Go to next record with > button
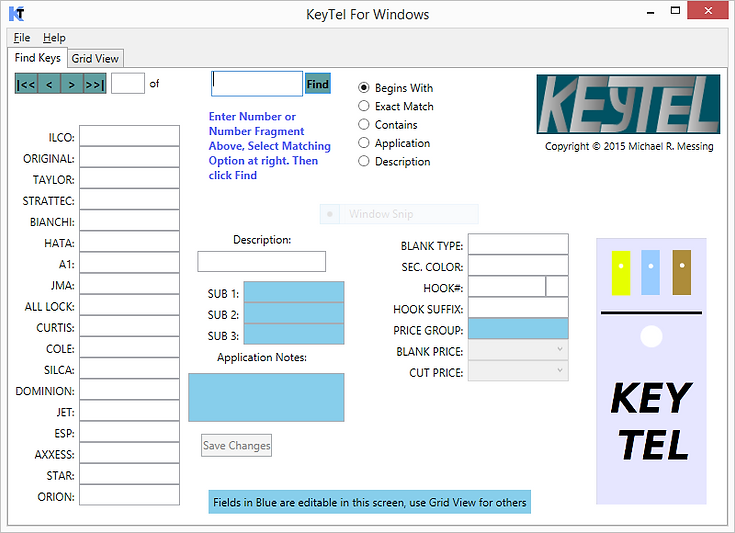Image resolution: width=735 pixels, height=533 pixels. 72,84
